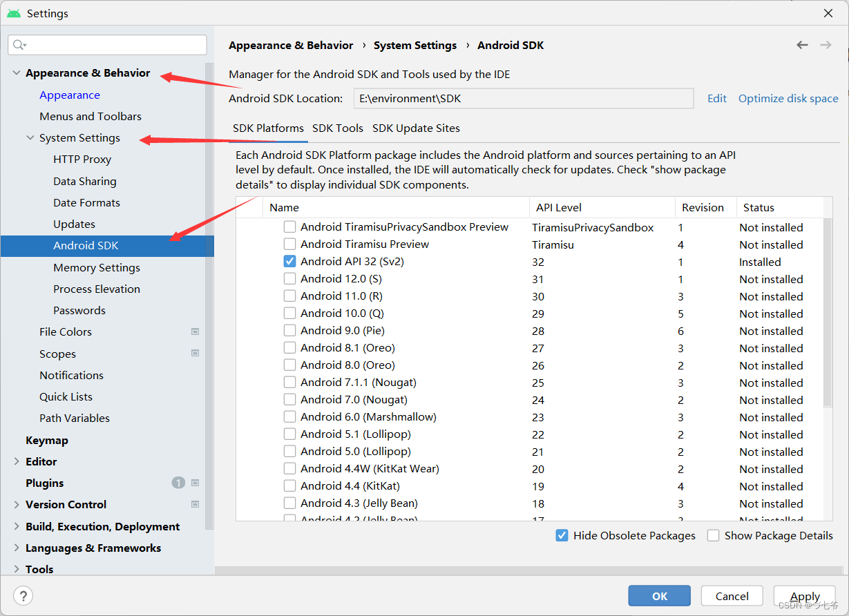Click System Settings in breadcrumb
This screenshot has height=616, width=849.
pyautogui.click(x=415, y=45)
